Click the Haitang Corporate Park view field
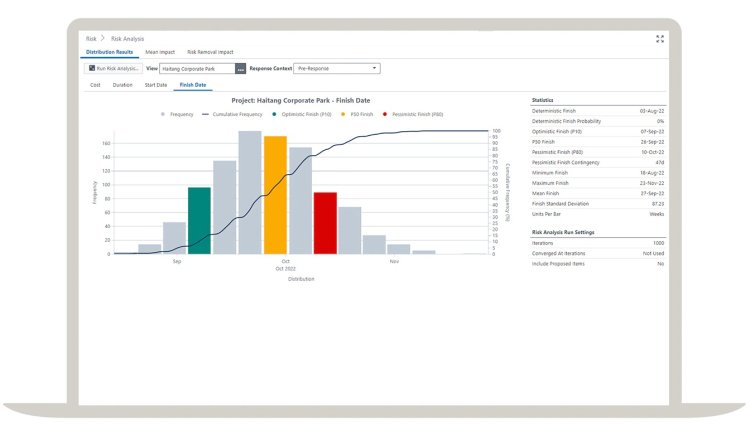 196,68
